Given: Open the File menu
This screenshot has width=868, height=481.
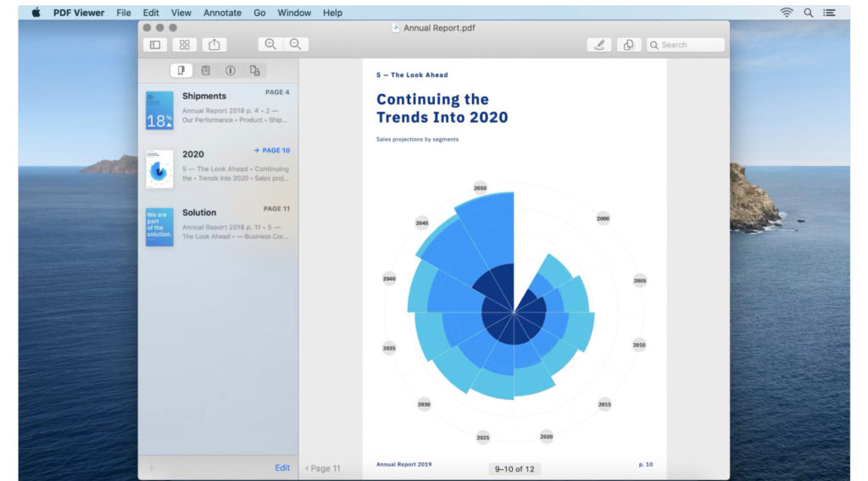Looking at the screenshot, I should coord(124,13).
